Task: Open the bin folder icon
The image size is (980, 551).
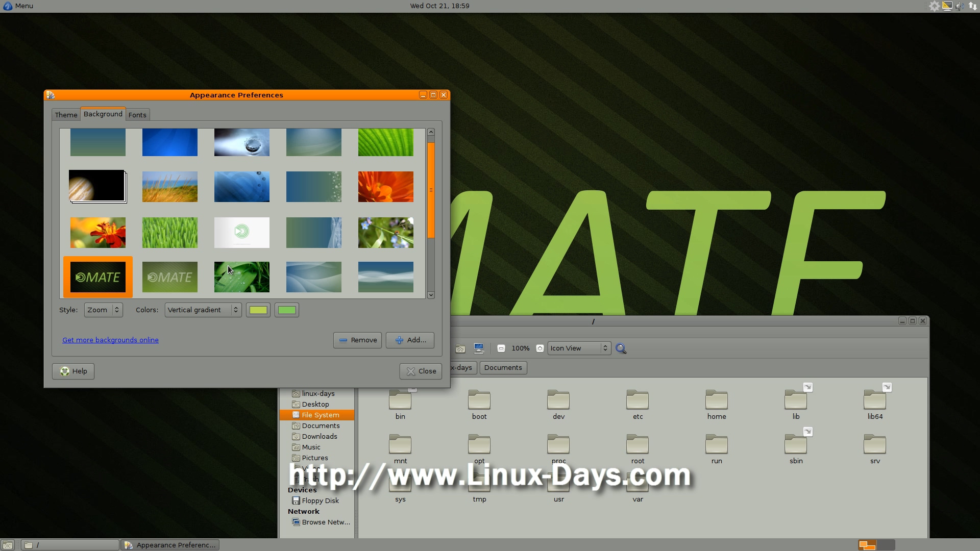Action: [x=400, y=400]
